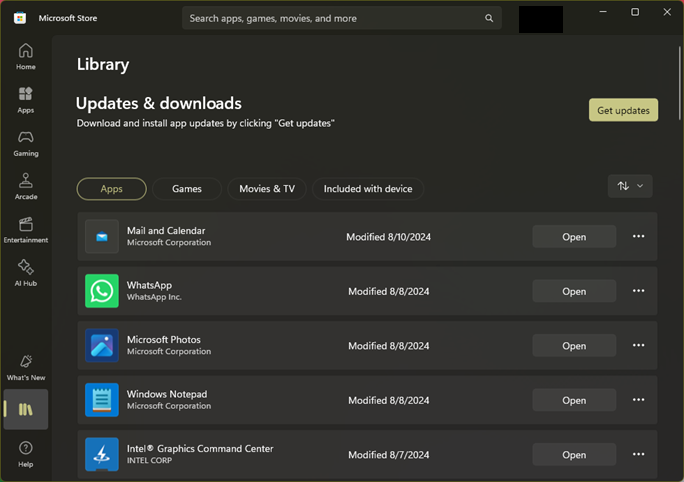Click the search magnifier icon

click(x=489, y=18)
